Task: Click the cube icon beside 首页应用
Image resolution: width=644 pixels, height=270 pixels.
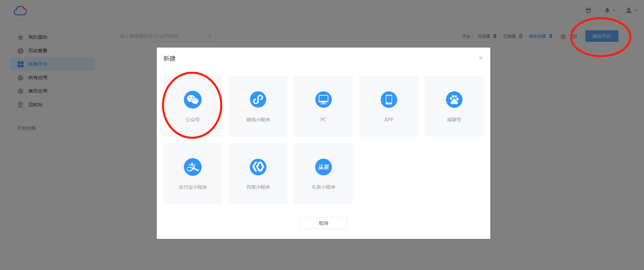Action: [x=21, y=91]
